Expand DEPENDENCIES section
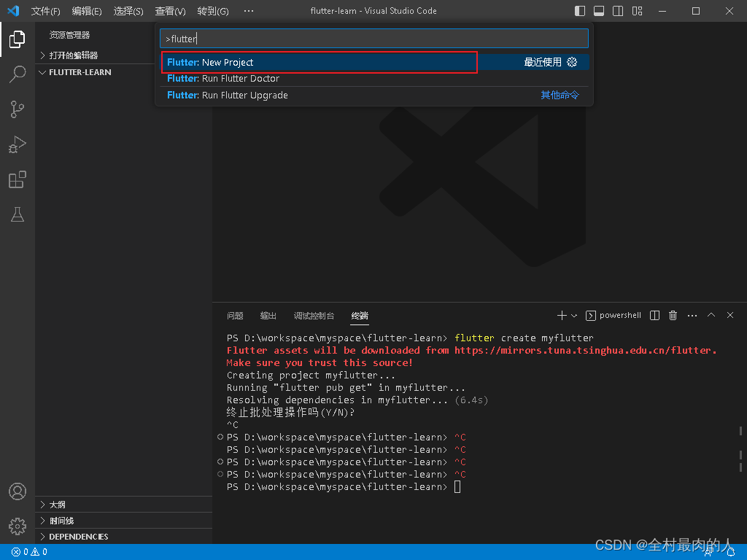Viewport: 747px width, 560px height. (124, 537)
